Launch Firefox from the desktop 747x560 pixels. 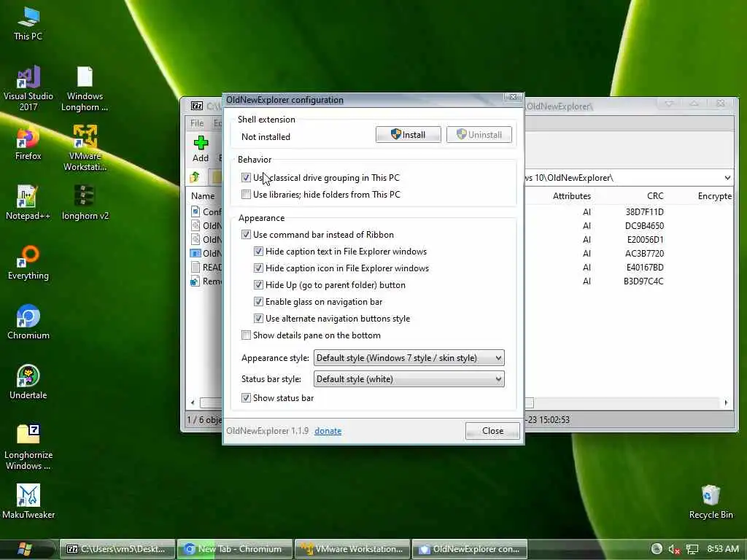pos(28,143)
